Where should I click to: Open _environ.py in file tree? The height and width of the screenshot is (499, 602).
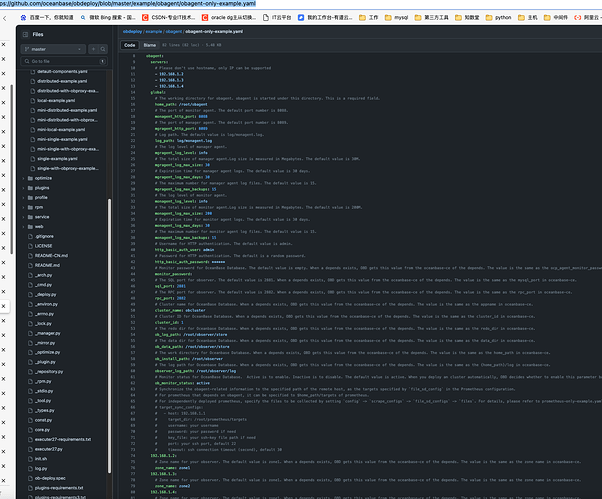pyautogui.click(x=46, y=304)
